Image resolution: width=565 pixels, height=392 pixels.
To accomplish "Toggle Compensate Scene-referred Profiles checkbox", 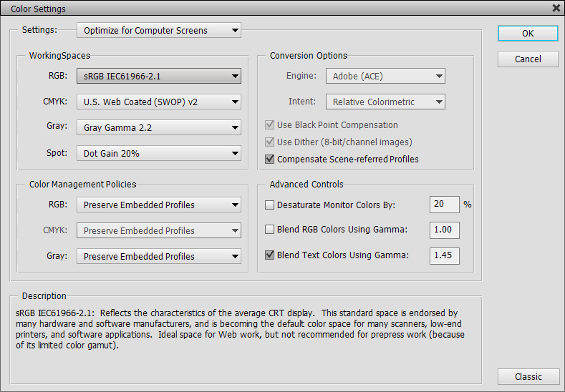I will pos(270,159).
